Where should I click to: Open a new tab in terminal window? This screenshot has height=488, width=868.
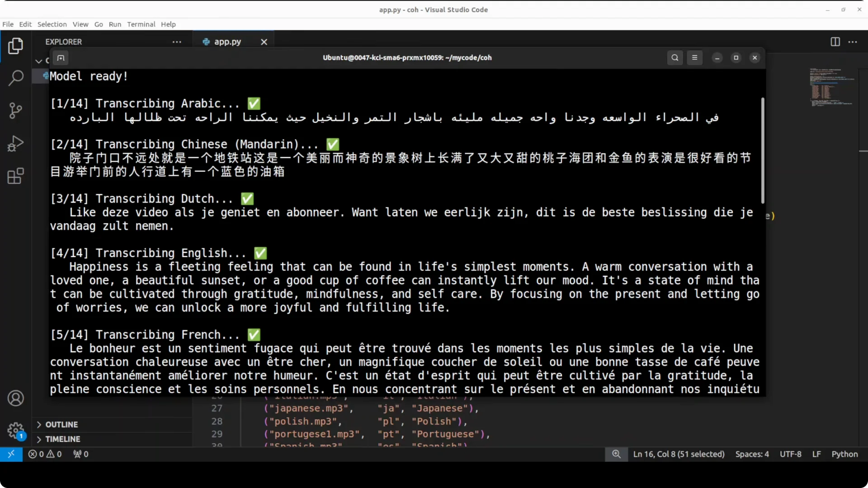pos(61,58)
